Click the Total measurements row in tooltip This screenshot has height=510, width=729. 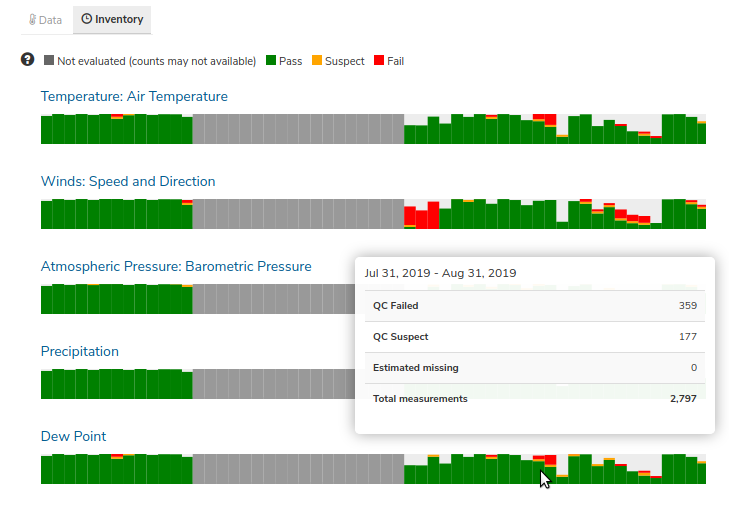tap(535, 399)
